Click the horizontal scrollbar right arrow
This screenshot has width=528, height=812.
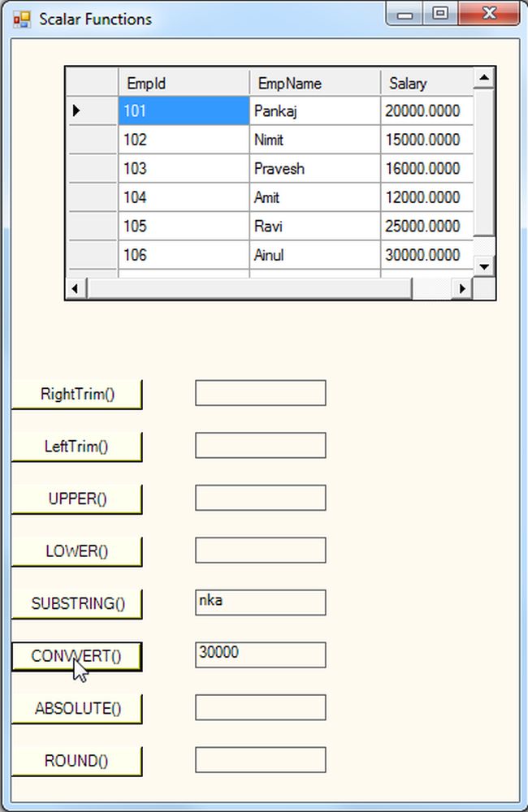(462, 288)
